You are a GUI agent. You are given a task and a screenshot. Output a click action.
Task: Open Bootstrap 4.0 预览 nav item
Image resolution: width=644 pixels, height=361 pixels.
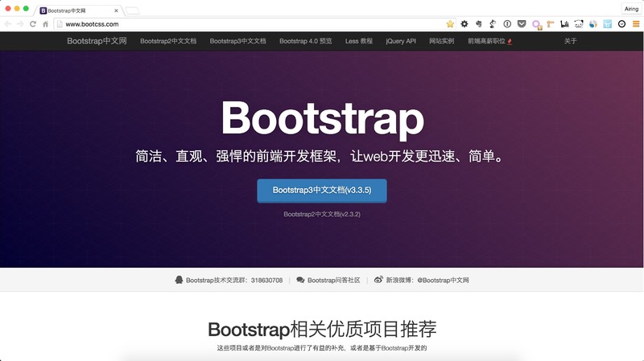[x=306, y=41]
